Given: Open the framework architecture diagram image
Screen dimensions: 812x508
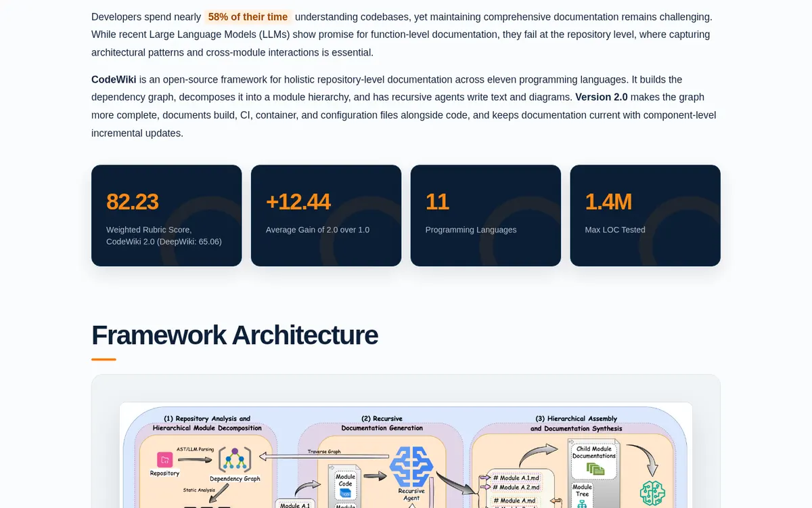Looking at the screenshot, I should tap(406, 455).
